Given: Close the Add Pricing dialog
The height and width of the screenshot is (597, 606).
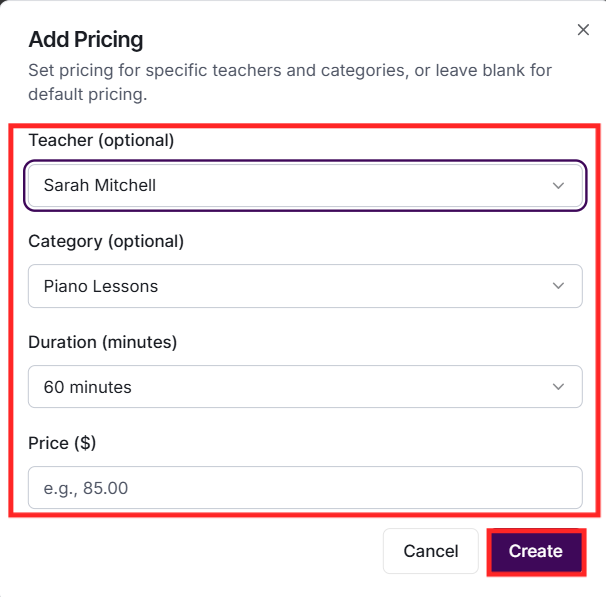Looking at the screenshot, I should point(583,30).
